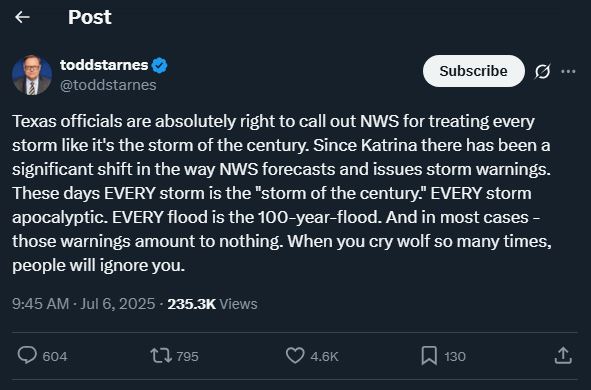Click the 130 bookmarks count
Viewport: 591px width, 390px height.
pos(455,356)
